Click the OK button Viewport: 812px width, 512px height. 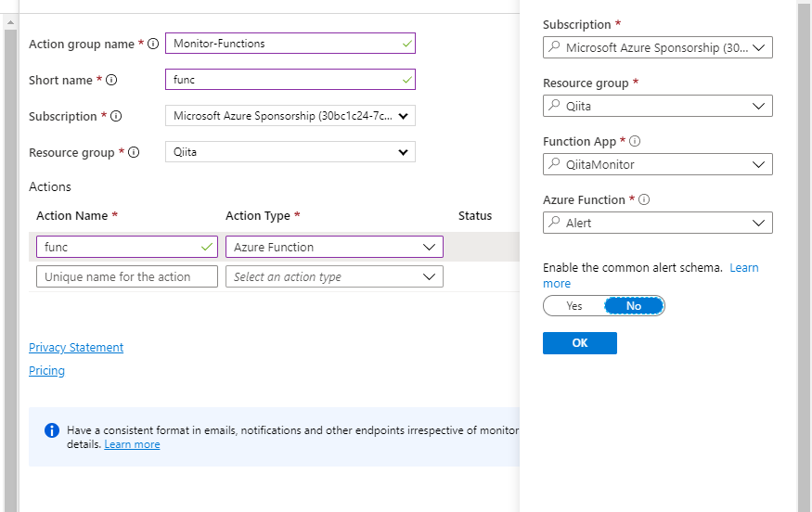pos(579,343)
